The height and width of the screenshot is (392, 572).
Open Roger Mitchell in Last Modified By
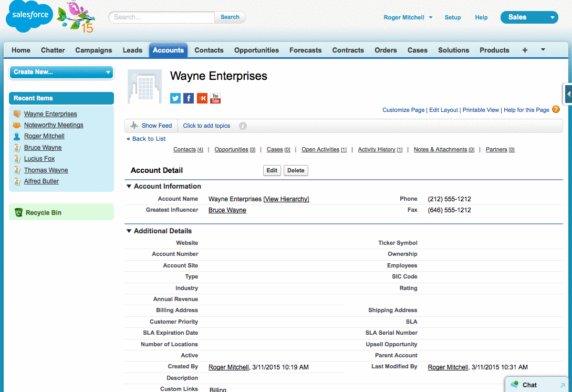click(448, 367)
